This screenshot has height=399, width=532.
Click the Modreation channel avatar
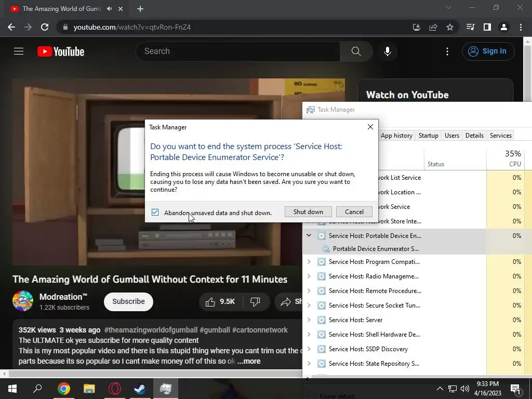pos(23,301)
